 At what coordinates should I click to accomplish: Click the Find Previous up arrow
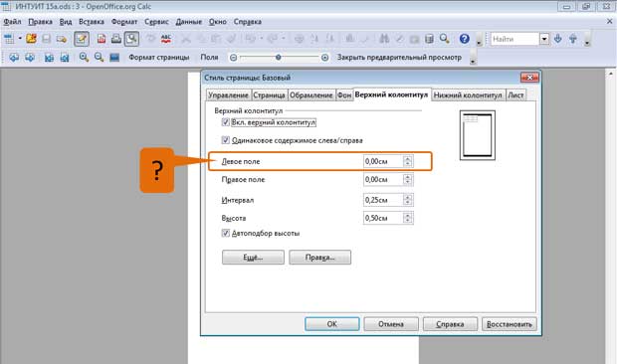(x=573, y=39)
